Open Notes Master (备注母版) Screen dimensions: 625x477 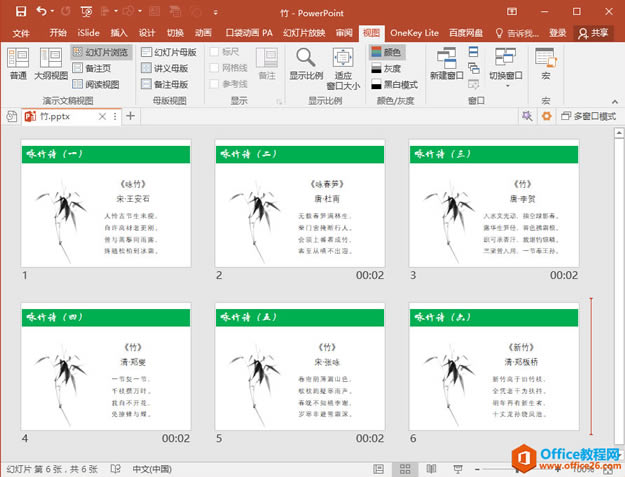[x=165, y=84]
